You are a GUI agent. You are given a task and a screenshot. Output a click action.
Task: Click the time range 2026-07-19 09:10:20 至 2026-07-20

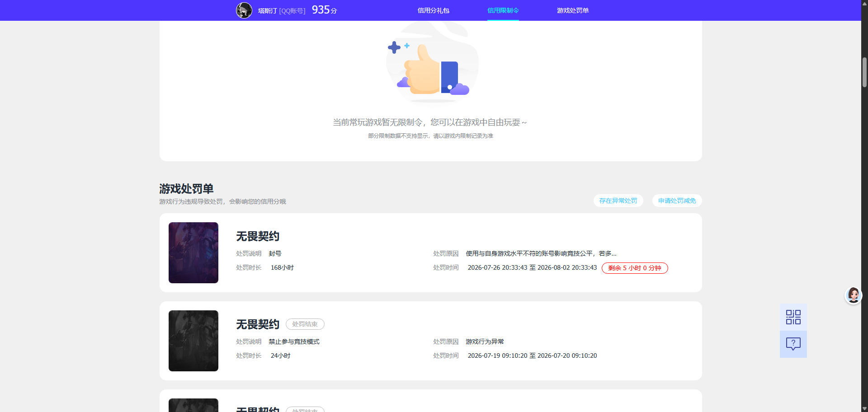[532, 356]
